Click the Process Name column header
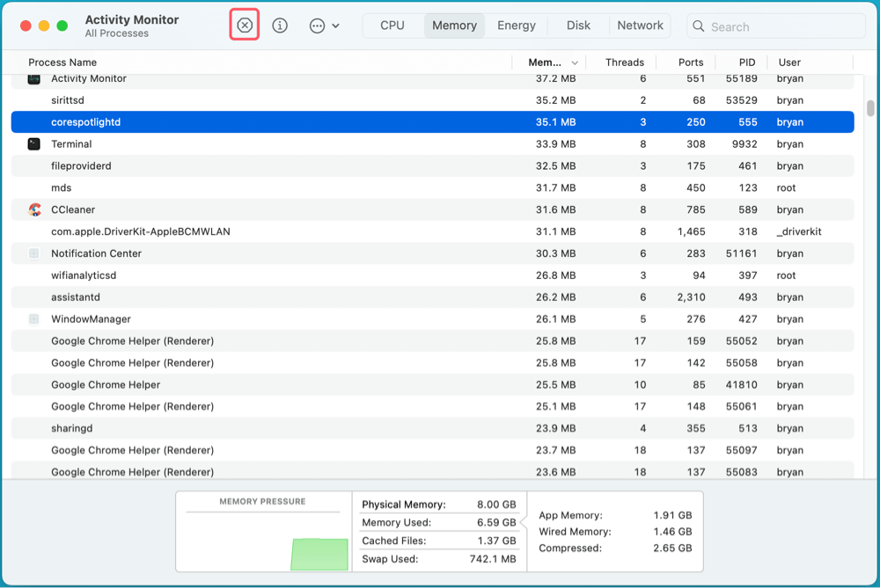Screen dimensions: 880x588 [62, 62]
